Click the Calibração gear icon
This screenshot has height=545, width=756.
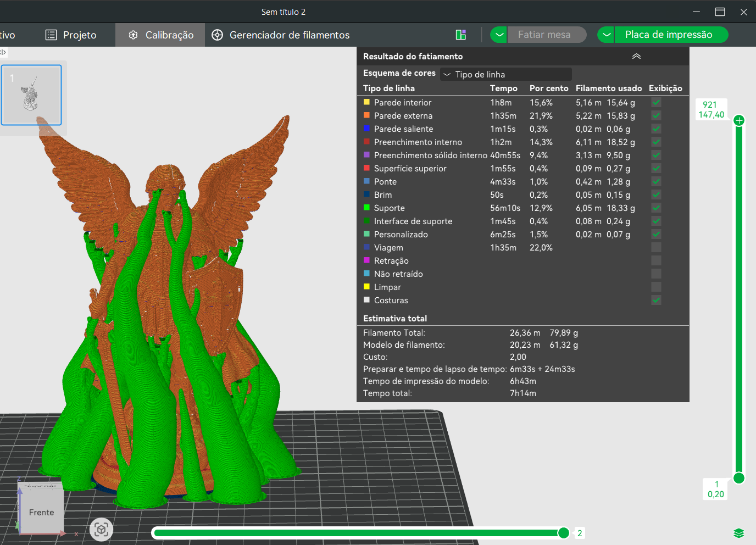(133, 35)
